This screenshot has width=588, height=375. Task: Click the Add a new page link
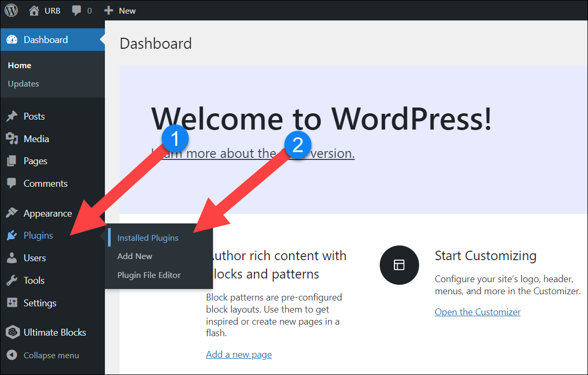(x=239, y=355)
